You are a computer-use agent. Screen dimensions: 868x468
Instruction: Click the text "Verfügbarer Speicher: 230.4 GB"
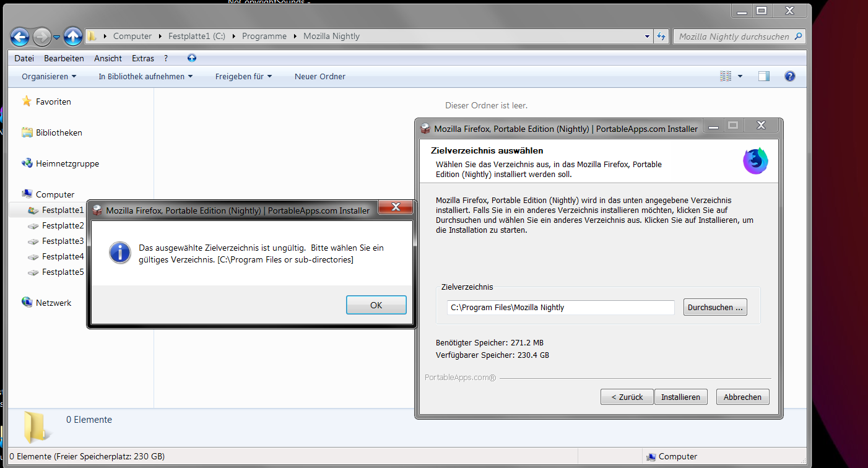[492, 355]
